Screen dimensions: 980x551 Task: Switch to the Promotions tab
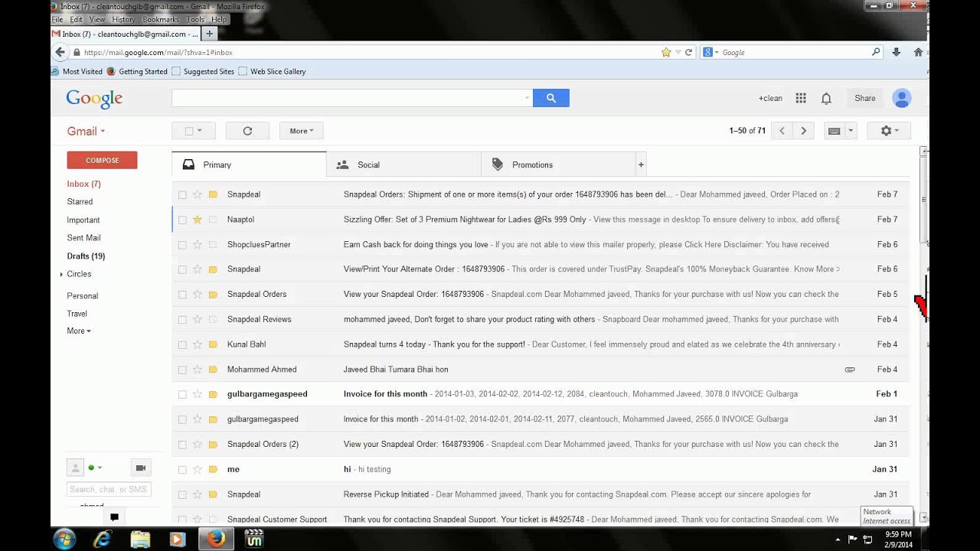[x=532, y=165]
